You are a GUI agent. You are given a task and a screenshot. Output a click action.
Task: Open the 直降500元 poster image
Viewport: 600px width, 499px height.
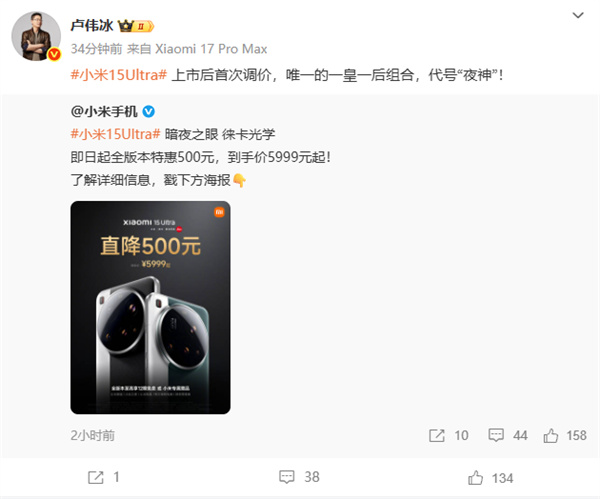click(150, 307)
